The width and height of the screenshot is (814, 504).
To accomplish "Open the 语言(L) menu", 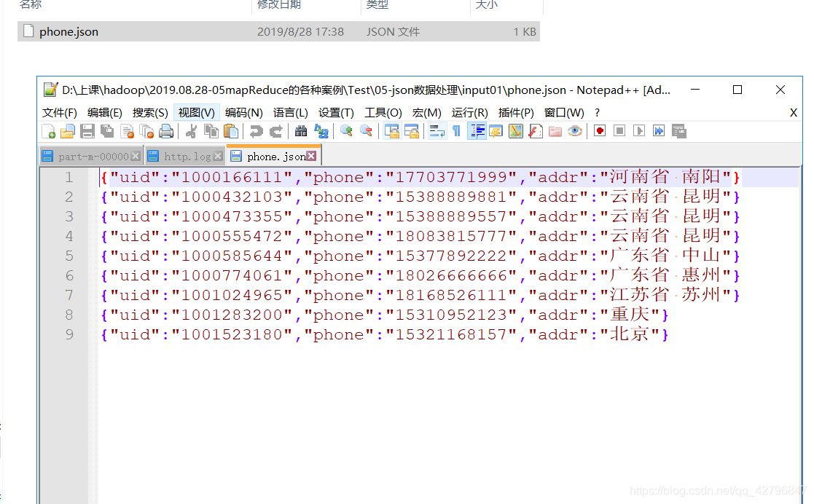I will coord(290,113).
